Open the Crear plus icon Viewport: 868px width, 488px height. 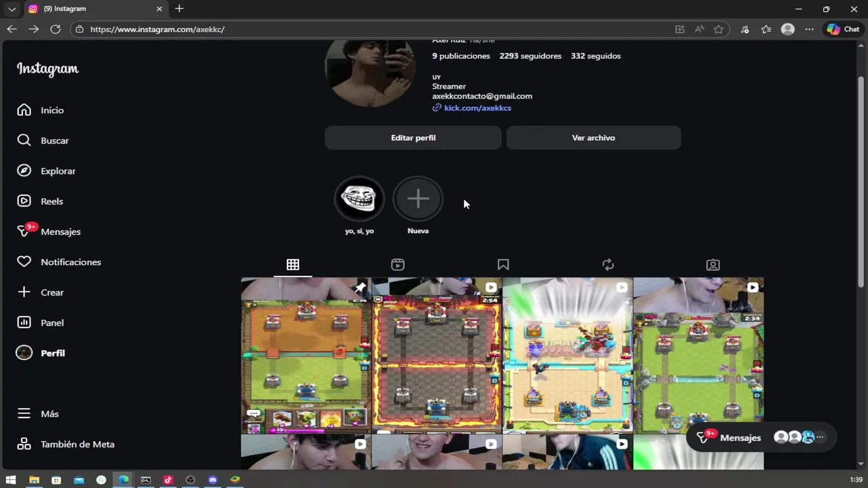click(x=24, y=292)
